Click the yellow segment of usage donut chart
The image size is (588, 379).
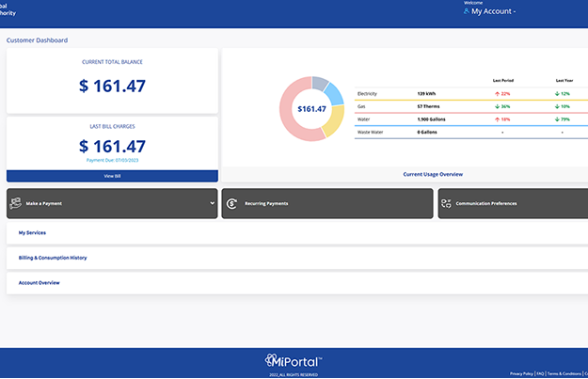coord(337,118)
